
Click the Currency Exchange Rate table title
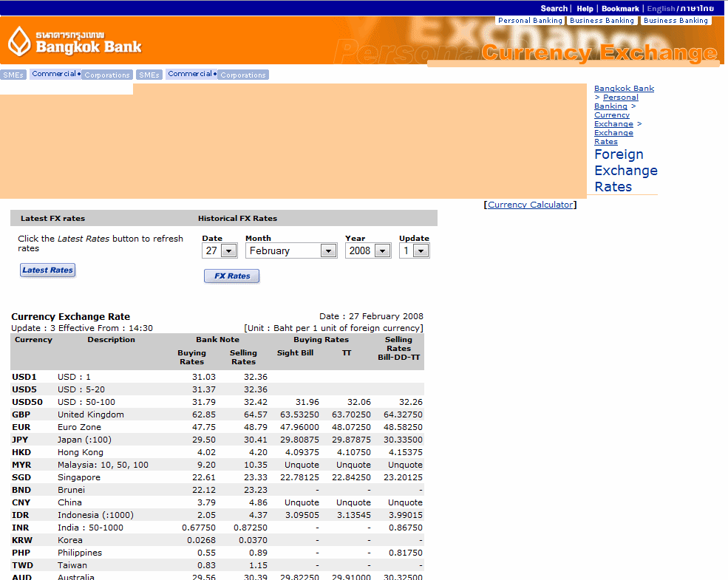coord(70,316)
